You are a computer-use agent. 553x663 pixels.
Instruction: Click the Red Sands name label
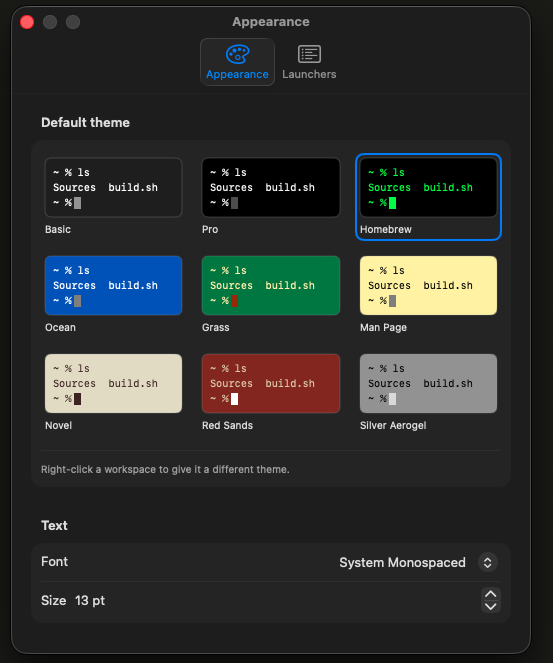coord(227,425)
